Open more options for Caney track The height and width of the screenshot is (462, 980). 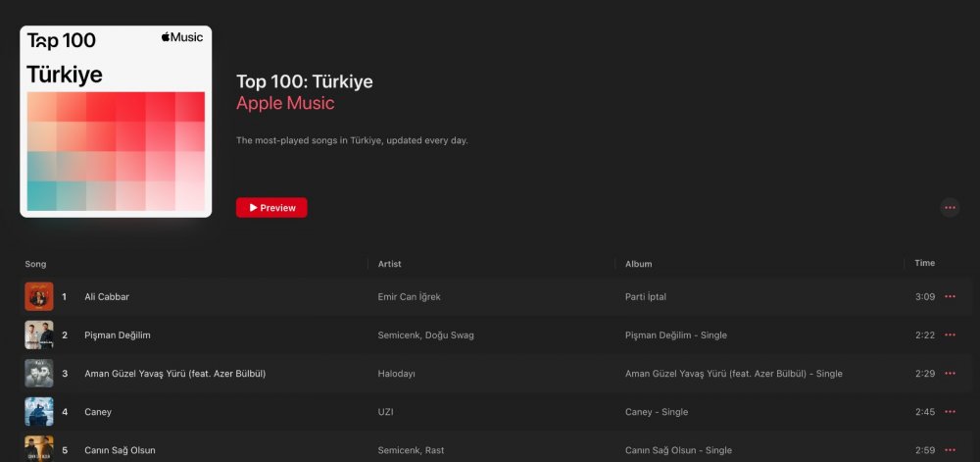[x=949, y=412]
